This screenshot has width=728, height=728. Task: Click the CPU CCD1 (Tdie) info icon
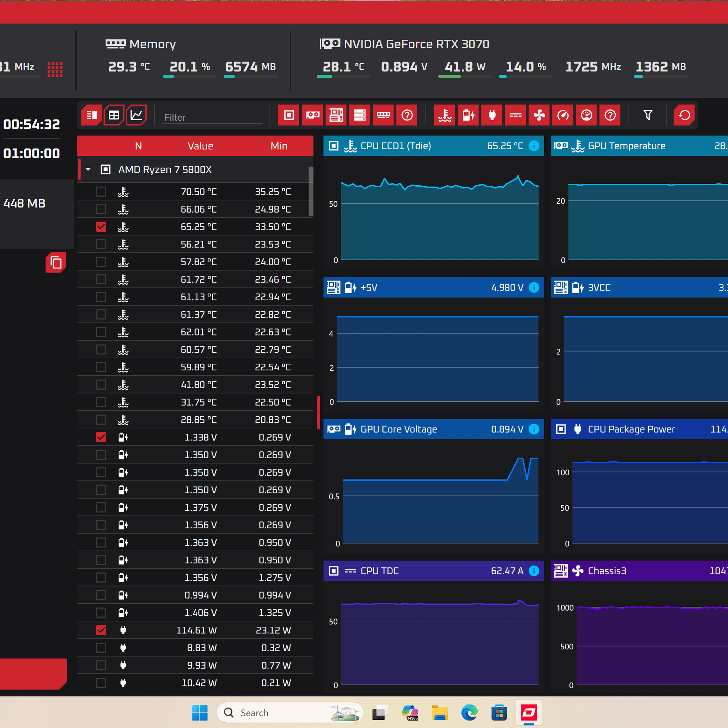(534, 146)
